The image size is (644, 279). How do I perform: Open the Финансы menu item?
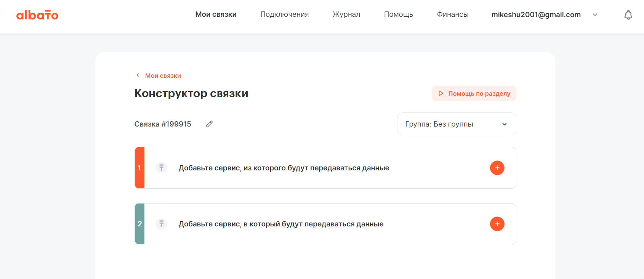point(453,14)
